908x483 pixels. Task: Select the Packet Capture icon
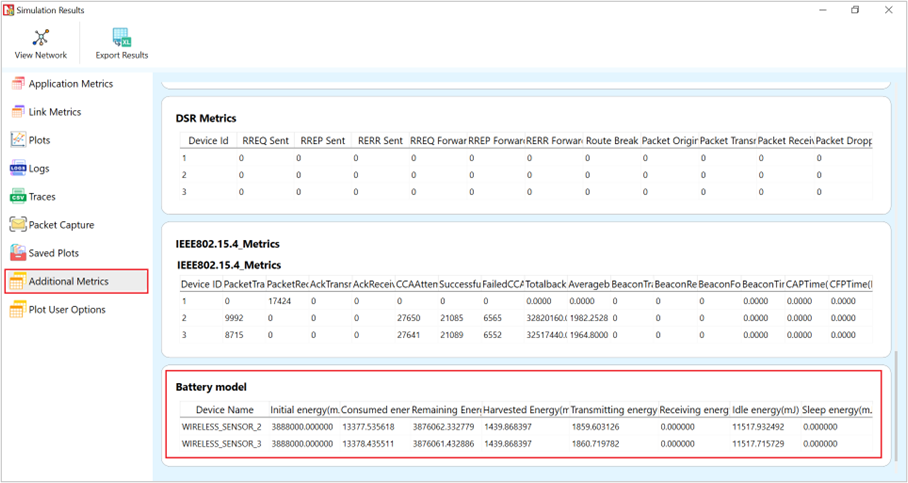click(x=18, y=225)
